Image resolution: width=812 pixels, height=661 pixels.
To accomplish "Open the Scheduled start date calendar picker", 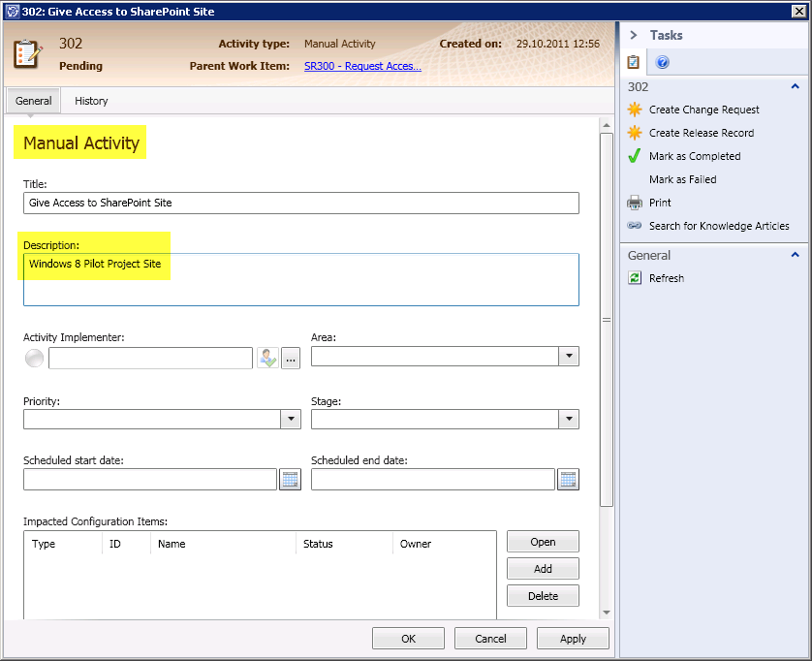I will click(x=290, y=480).
